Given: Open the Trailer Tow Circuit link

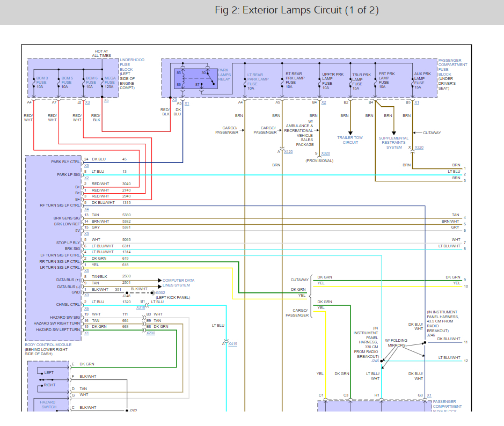Looking at the screenshot, I should (x=350, y=140).
